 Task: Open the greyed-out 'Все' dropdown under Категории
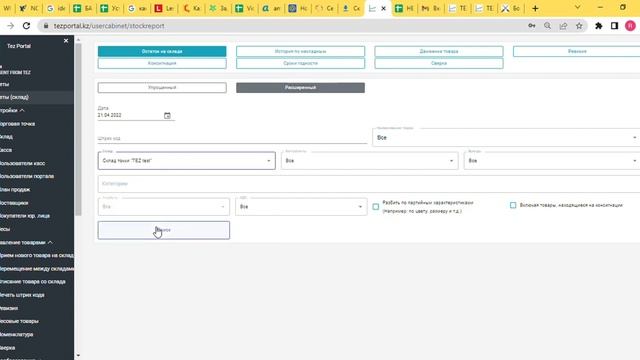click(164, 207)
